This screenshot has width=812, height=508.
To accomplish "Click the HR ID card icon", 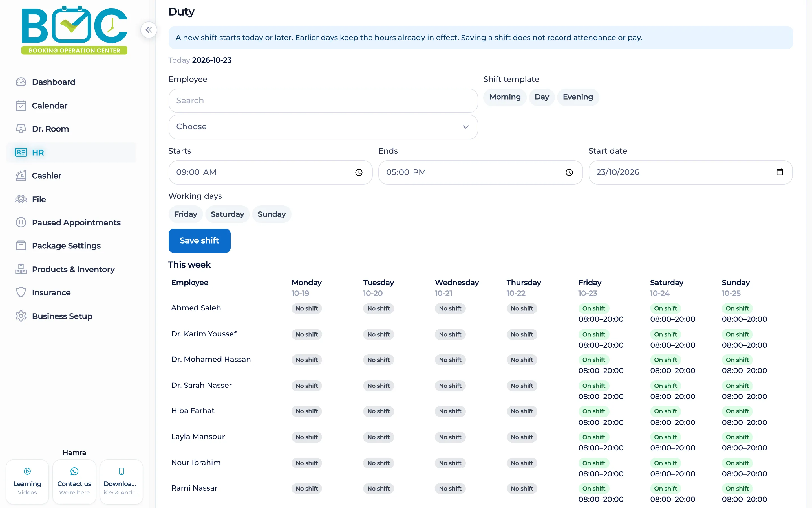I will pos(21,152).
